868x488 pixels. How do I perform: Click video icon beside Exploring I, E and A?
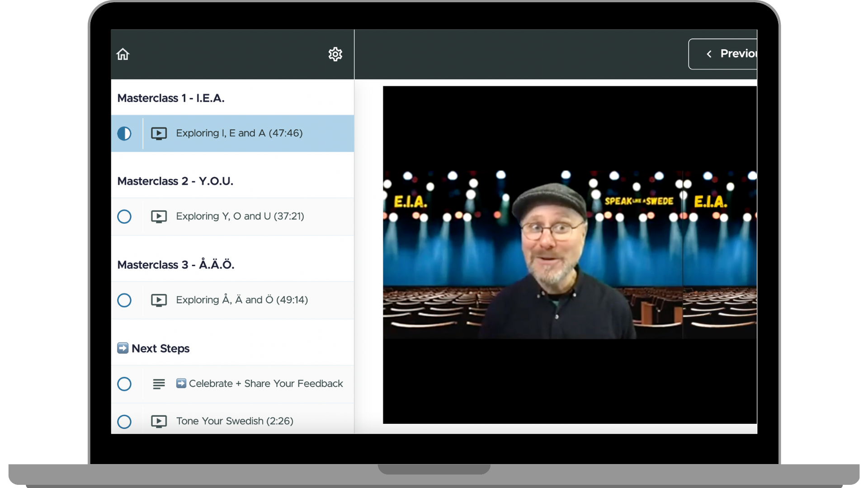pos(159,133)
